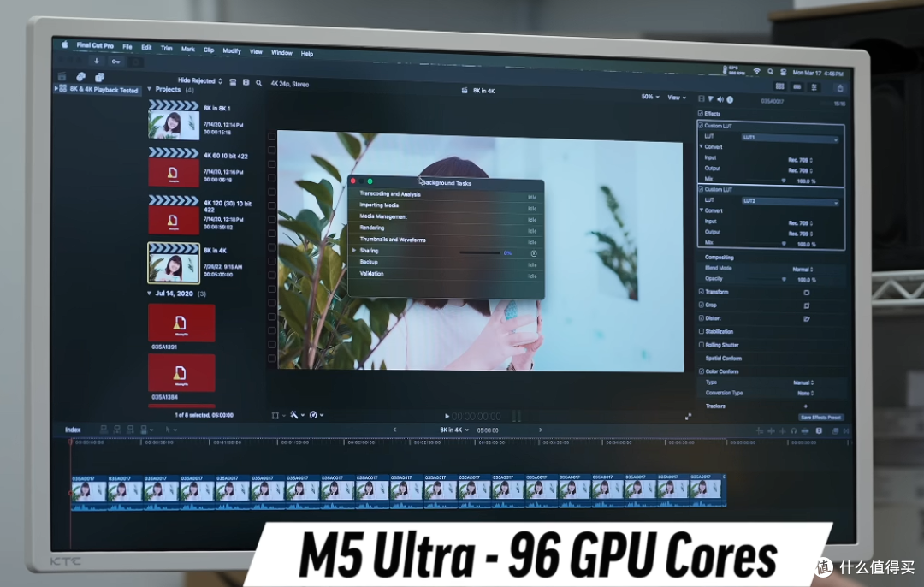The image size is (924, 587).
Task: Toggle browser layout grid button in toolbar
Action: click(779, 86)
